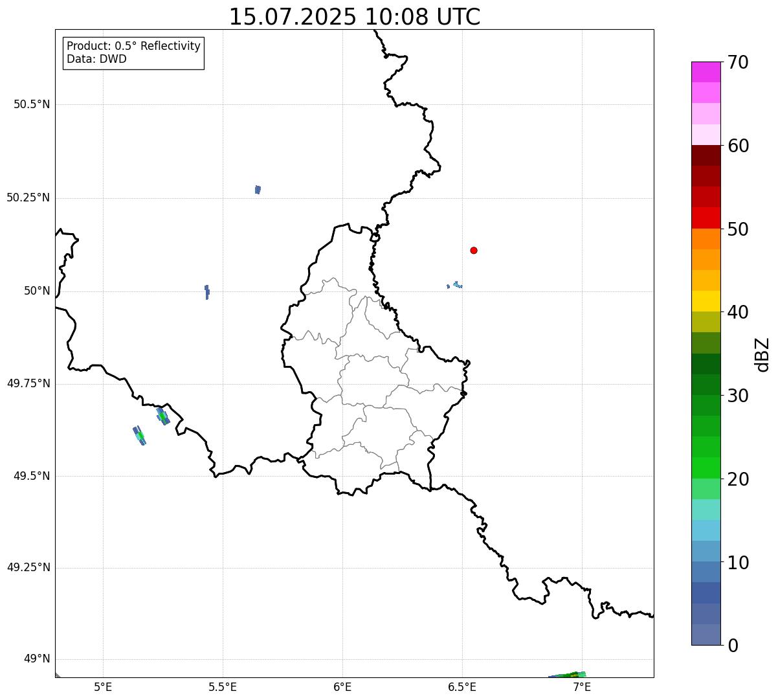Image resolution: width=778 pixels, height=700 pixels.
Task: Click the green-blue echo near 49.61°N 5.15°E
Action: coord(139,435)
